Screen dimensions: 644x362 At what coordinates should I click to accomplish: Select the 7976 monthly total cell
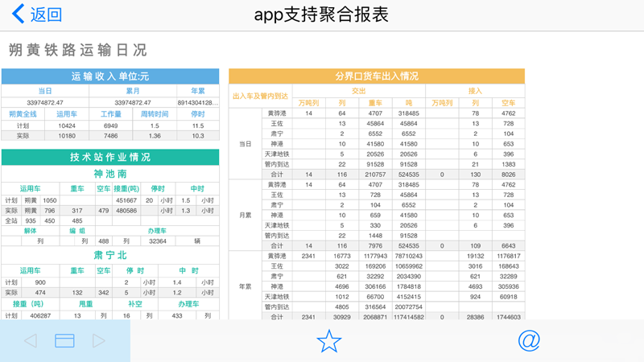click(x=375, y=246)
